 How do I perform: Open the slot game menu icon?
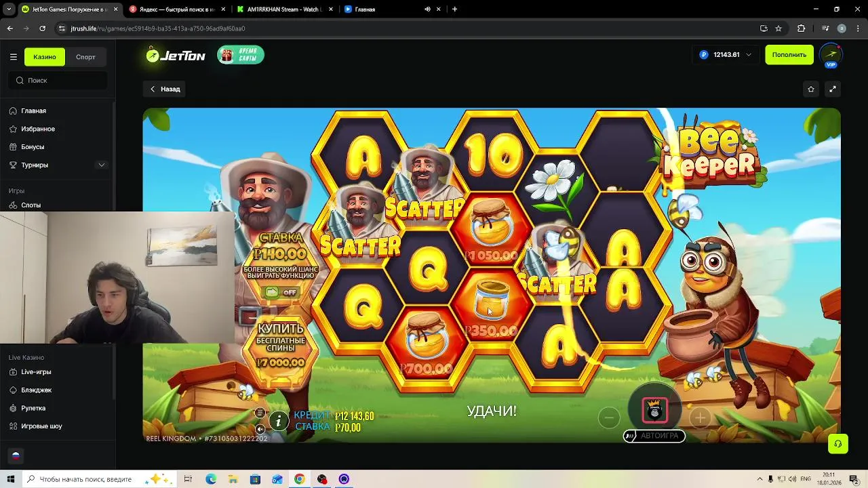(260, 413)
